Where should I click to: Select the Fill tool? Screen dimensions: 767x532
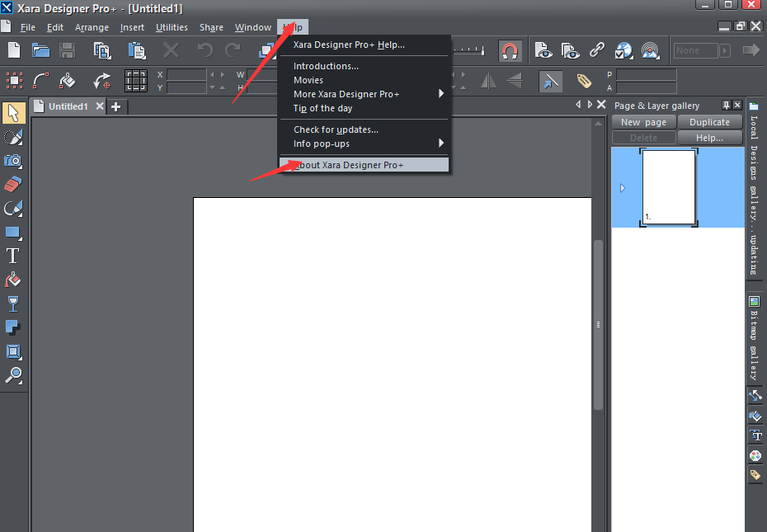pos(13,280)
